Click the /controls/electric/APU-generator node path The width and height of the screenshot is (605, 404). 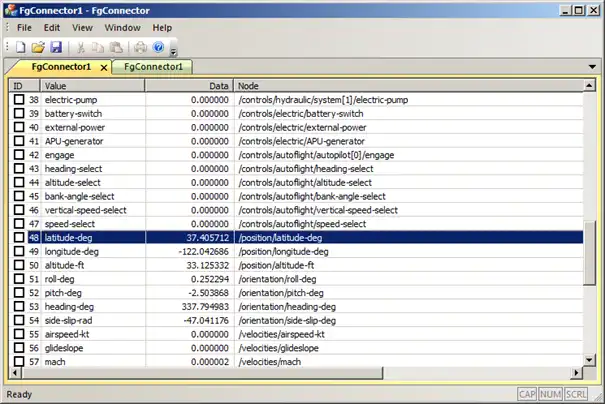301,141
